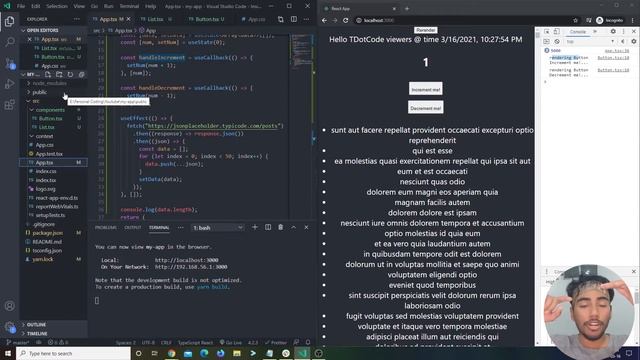640x360 pixels.
Task: Open the console settings gear
Action: [633, 42]
